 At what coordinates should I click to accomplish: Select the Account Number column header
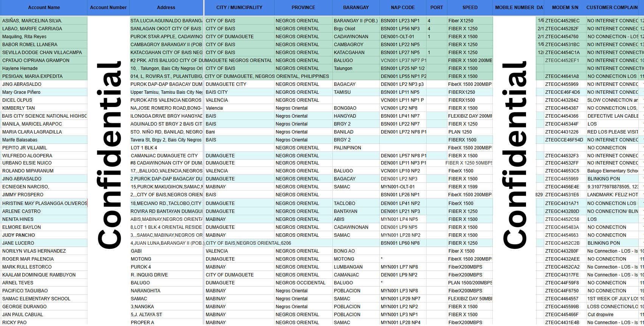pyautogui.click(x=108, y=8)
